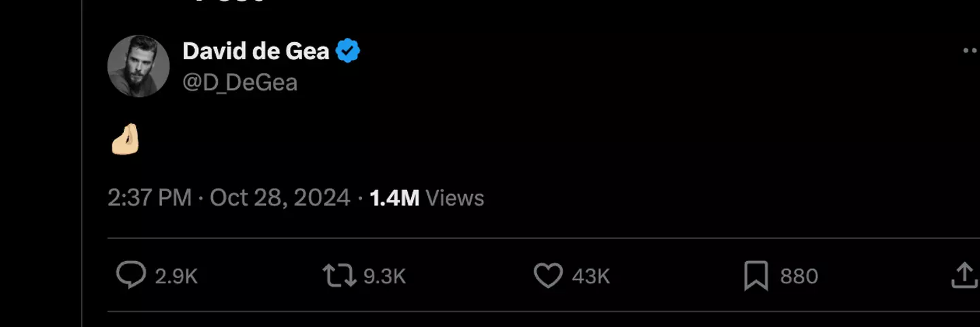Image resolution: width=980 pixels, height=327 pixels.
Task: Like the post with the heart icon
Action: [548, 276]
